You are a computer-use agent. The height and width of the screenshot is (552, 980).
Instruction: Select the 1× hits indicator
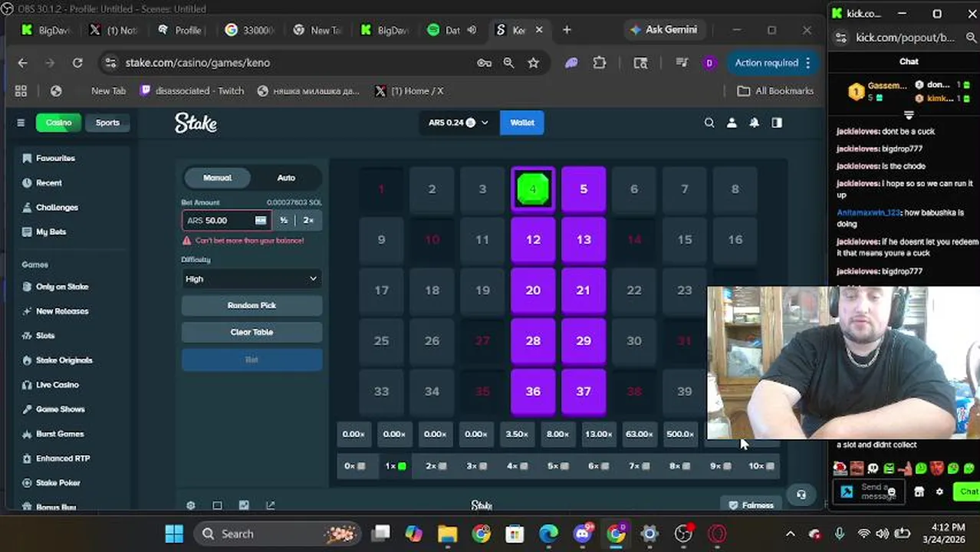pos(395,466)
